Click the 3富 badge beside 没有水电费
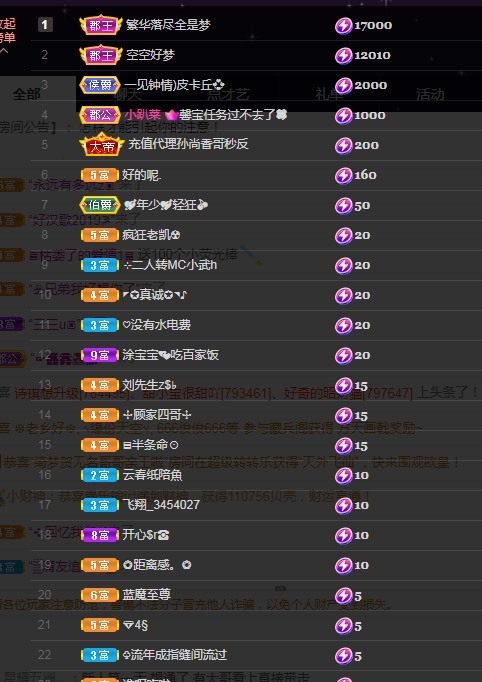Image resolution: width=482 pixels, height=682 pixels. point(100,325)
